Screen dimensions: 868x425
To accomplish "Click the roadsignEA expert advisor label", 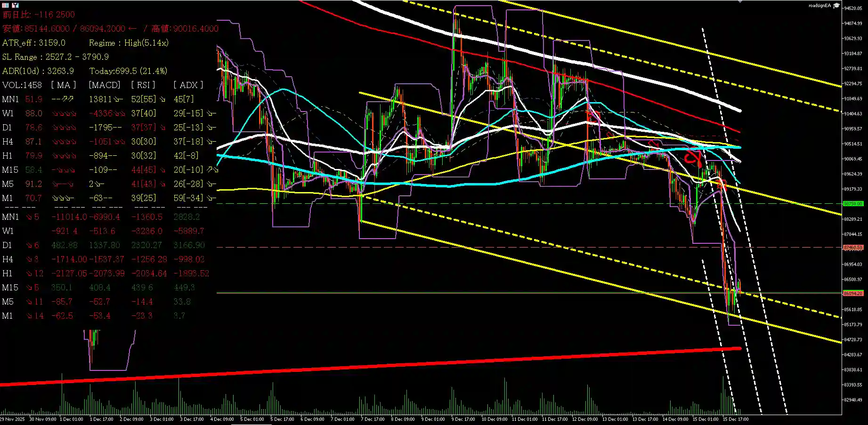I will coord(819,6).
